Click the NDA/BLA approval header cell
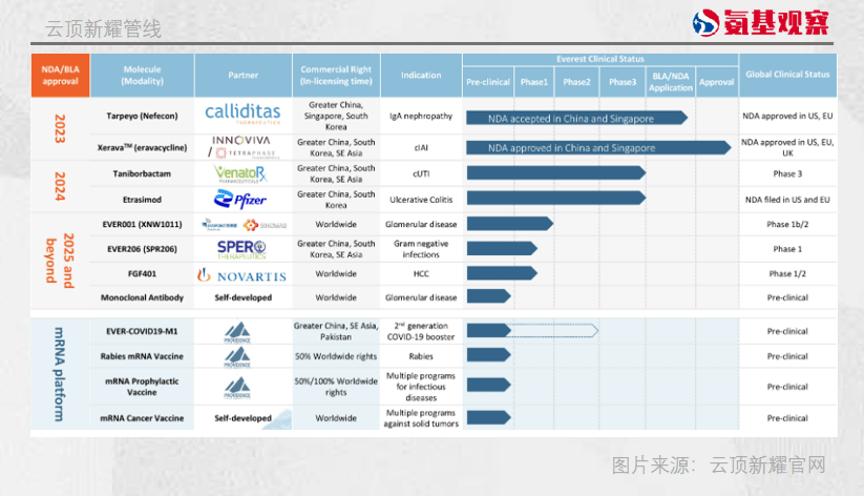864x497 pixels. (60, 75)
